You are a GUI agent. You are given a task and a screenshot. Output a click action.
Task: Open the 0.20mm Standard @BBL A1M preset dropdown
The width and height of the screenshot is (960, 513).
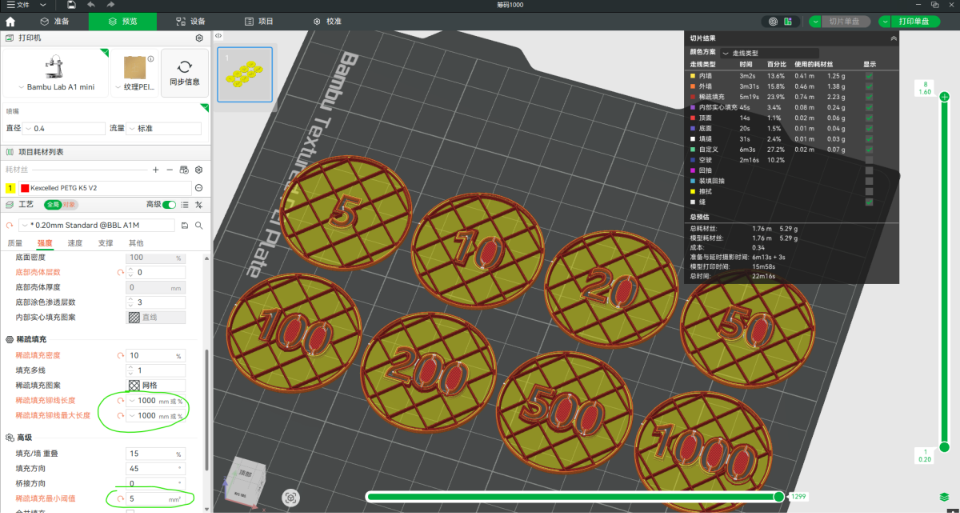[96, 225]
